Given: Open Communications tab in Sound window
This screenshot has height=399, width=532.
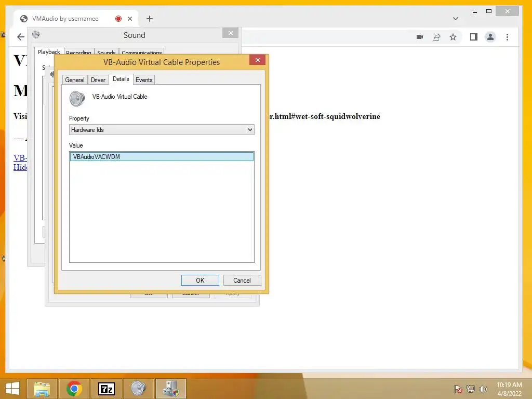Looking at the screenshot, I should coord(141,52).
